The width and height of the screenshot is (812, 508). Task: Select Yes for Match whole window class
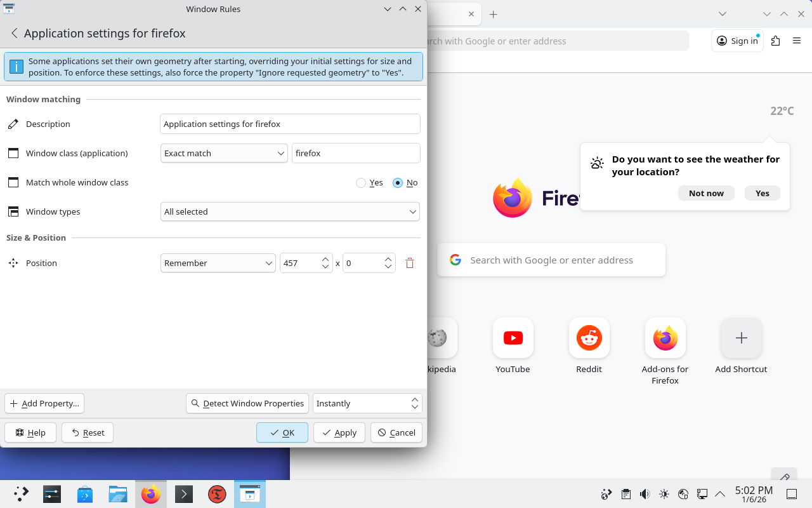[x=361, y=183]
